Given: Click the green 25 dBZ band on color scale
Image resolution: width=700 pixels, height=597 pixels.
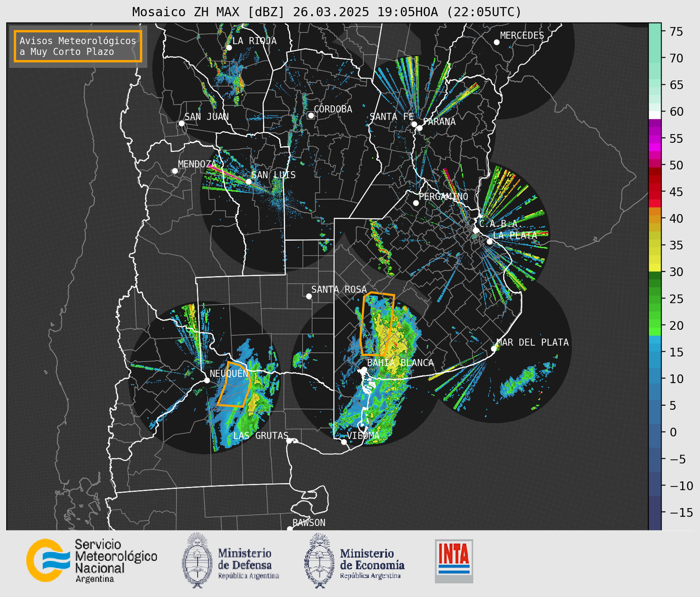Looking at the screenshot, I should pyautogui.click(x=655, y=299).
